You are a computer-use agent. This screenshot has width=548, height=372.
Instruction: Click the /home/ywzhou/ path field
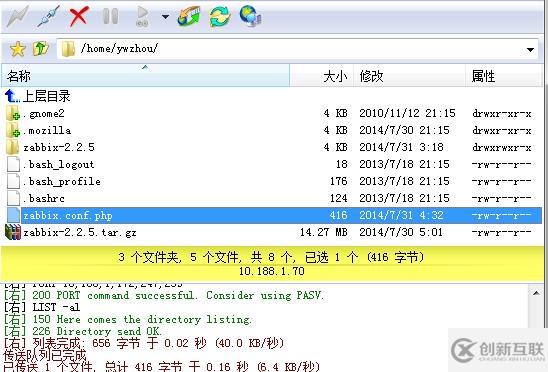pos(298,49)
